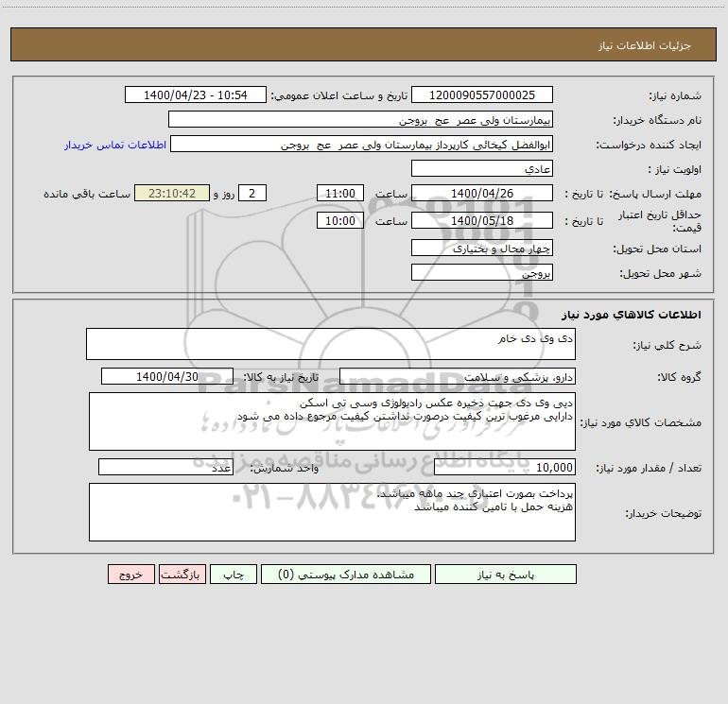728x704 pixels.
Task: Click the تاریخ و ساعت اعلان عمومی label
Action: pyautogui.click(x=339, y=95)
